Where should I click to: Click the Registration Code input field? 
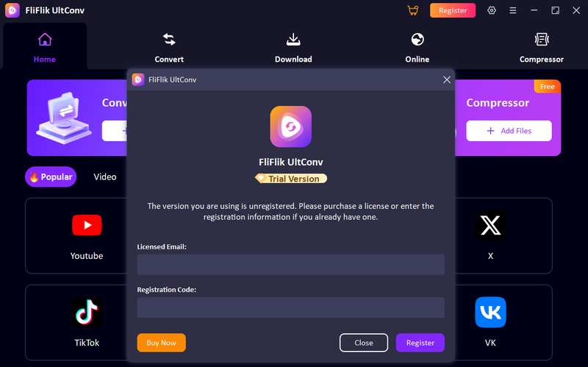coord(290,307)
